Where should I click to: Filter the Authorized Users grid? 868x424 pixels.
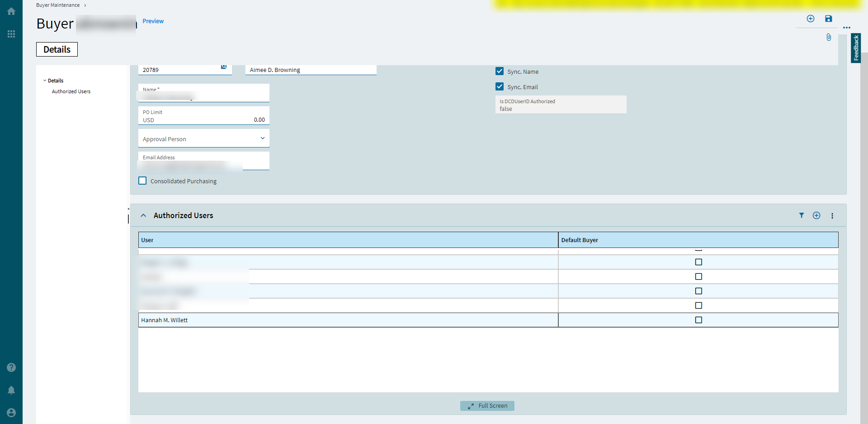click(802, 215)
